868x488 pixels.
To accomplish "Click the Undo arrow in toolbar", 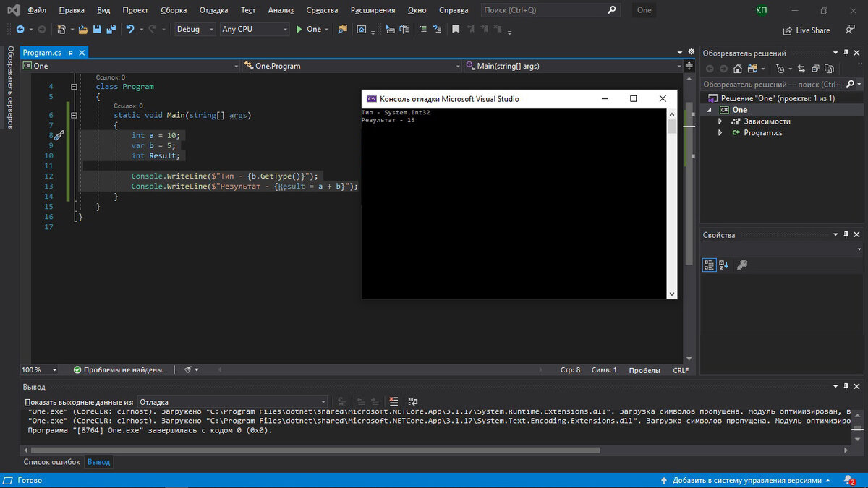I will pos(130,30).
